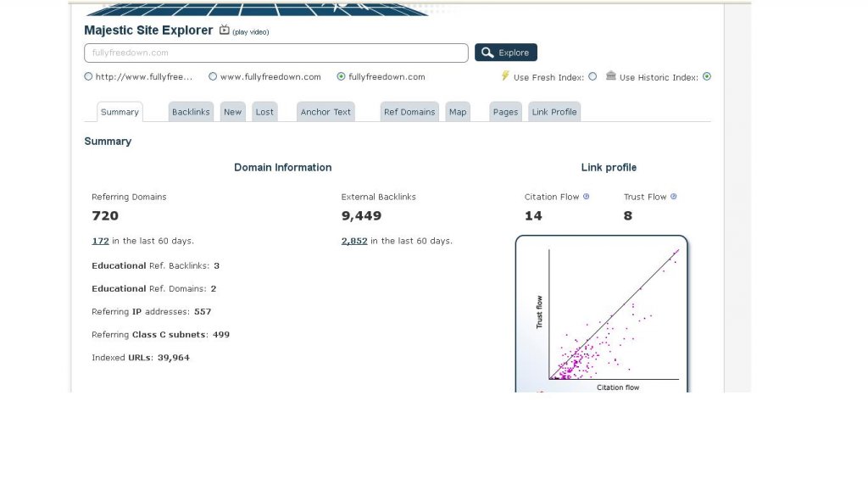Select the www.fullyfreedown.com radio button
This screenshot has height=490, width=868.
(x=213, y=77)
